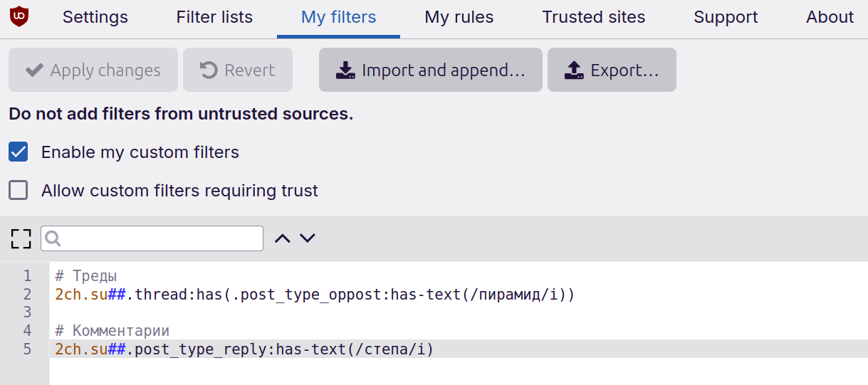Viewport: 868px width, 385px height.
Task: Click the Import download tray icon
Action: 345,70
